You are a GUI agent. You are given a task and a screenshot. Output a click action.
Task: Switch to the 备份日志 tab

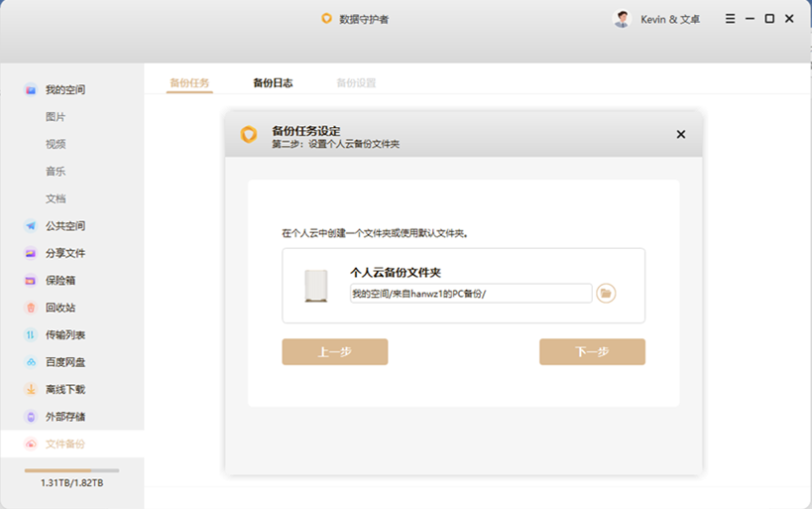pos(273,83)
